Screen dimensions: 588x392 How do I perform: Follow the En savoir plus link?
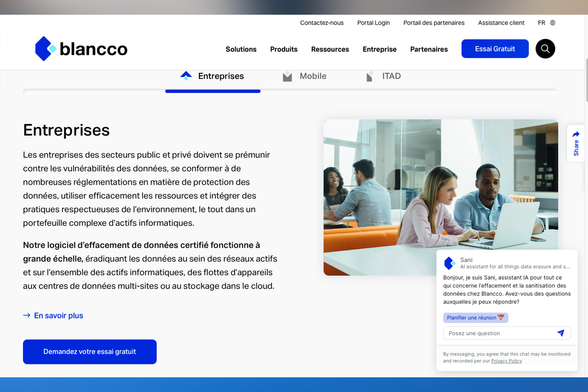click(58, 315)
